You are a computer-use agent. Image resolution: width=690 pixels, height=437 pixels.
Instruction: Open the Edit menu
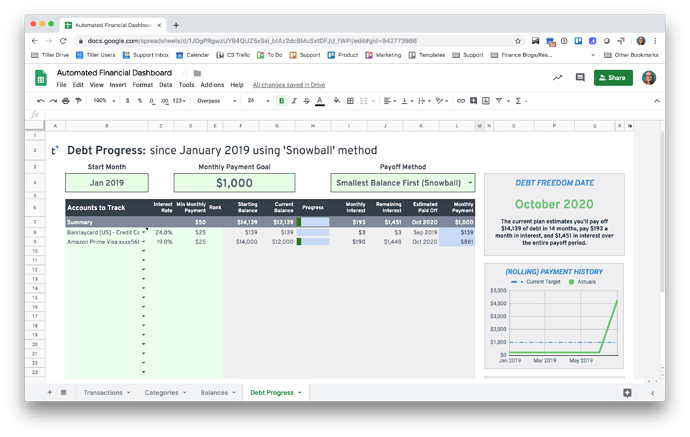click(x=78, y=85)
